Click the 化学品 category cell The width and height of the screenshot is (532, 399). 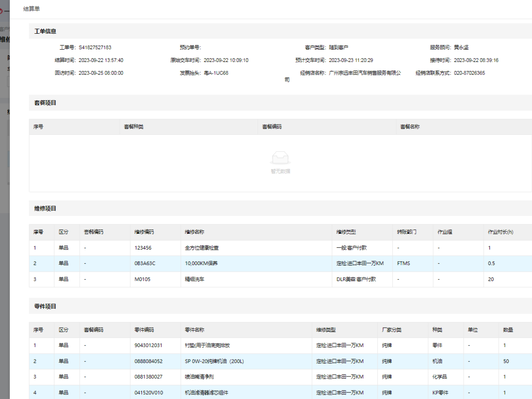coord(440,377)
